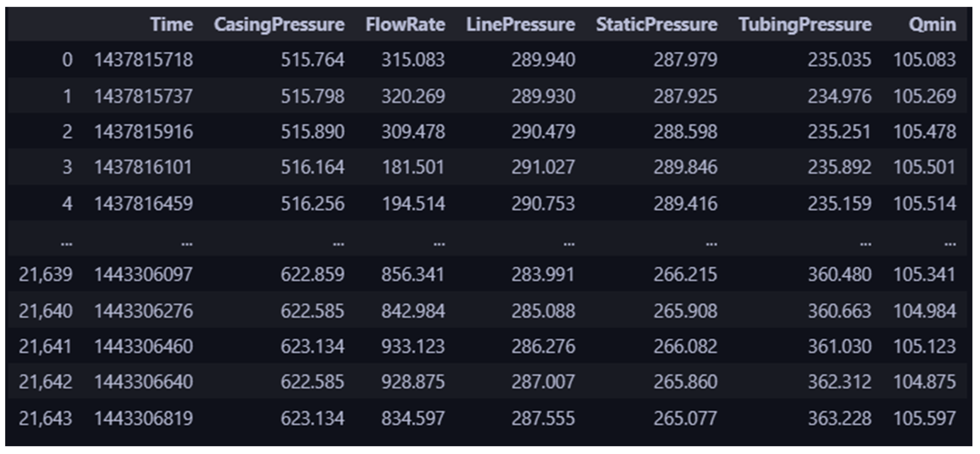This screenshot has height=454, width=980.
Task: Click StaticPressure value 266.215
Action: coord(685,274)
